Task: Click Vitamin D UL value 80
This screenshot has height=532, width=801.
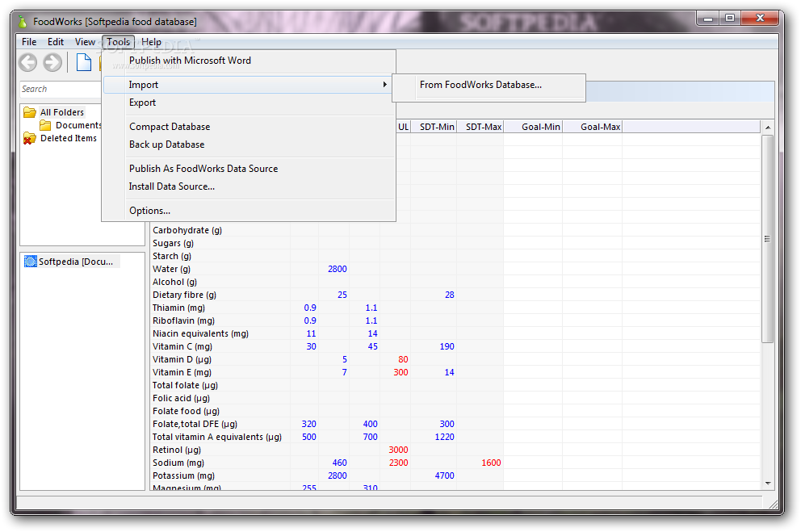Action: pos(403,359)
